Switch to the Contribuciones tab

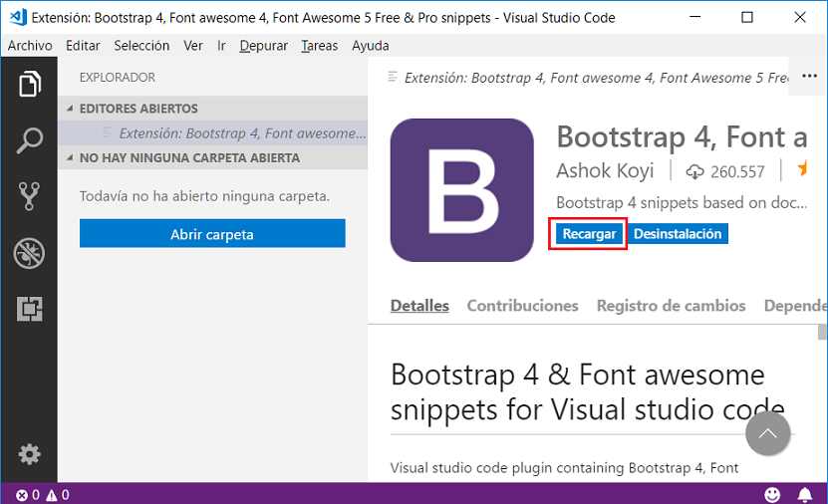522,306
